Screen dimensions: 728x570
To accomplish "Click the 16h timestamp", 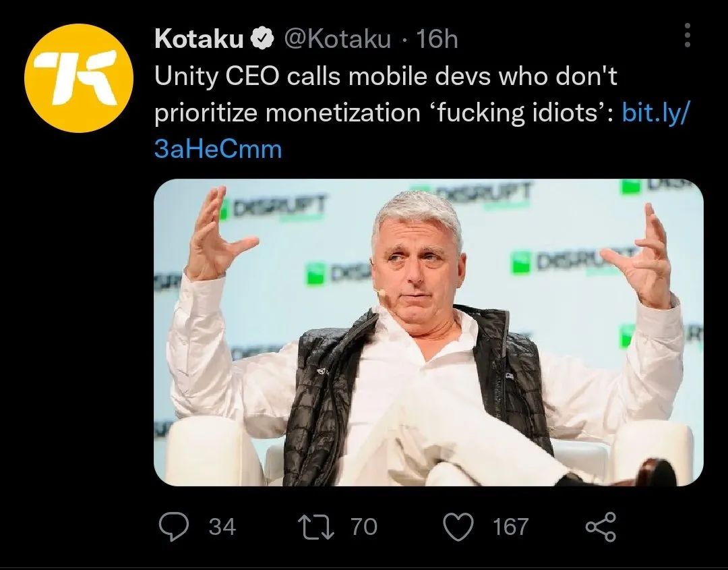I will pos(437,38).
